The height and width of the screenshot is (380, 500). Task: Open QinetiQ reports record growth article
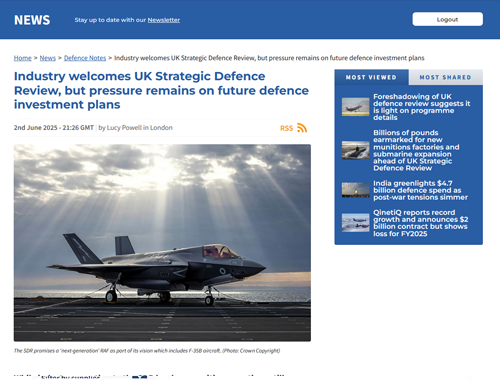pyautogui.click(x=421, y=223)
